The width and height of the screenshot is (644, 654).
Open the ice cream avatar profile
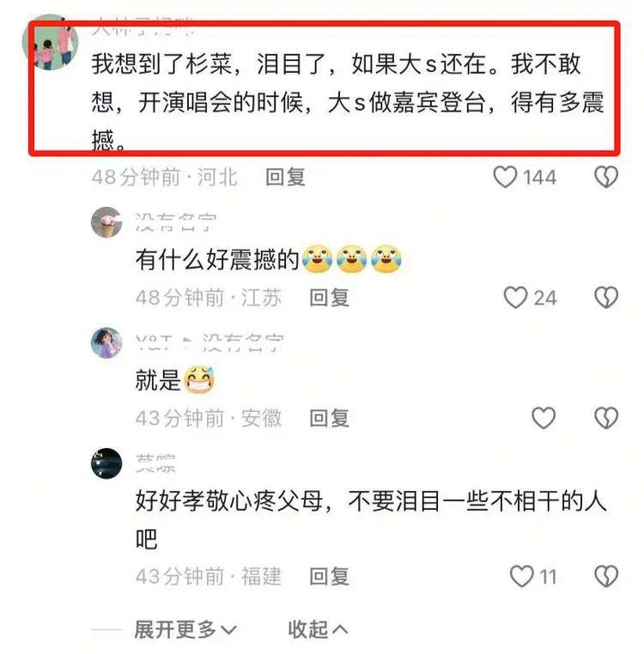(x=106, y=222)
